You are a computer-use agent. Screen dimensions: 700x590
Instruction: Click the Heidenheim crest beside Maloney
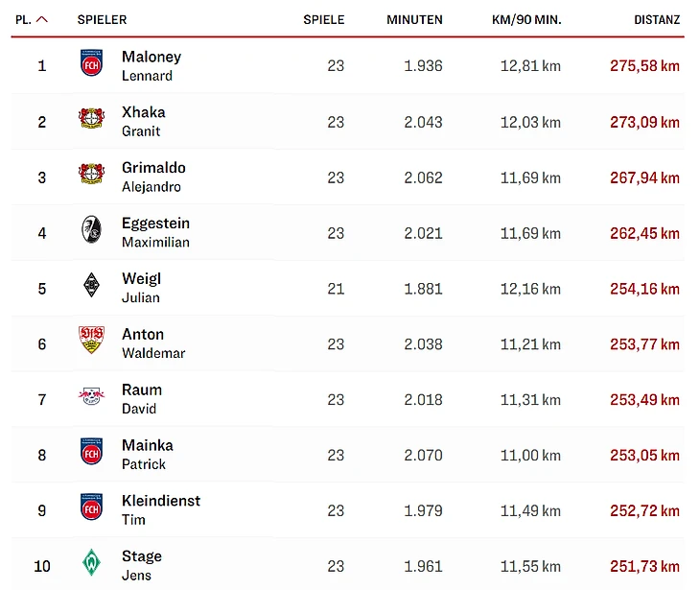pos(91,65)
